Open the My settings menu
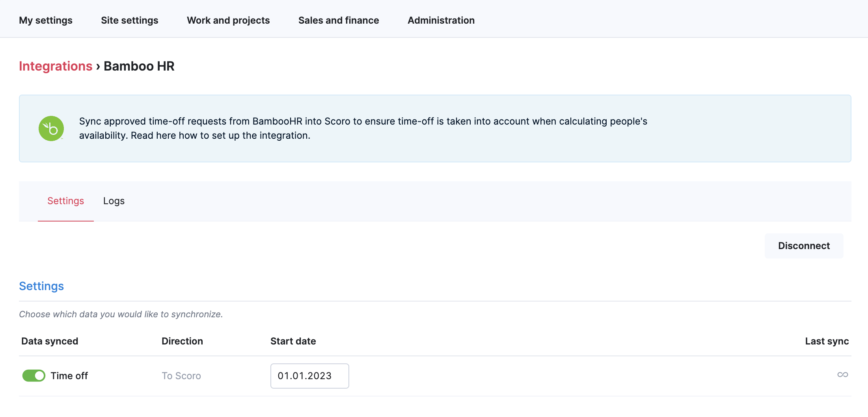Screen dimensions: 868x417 (46, 20)
